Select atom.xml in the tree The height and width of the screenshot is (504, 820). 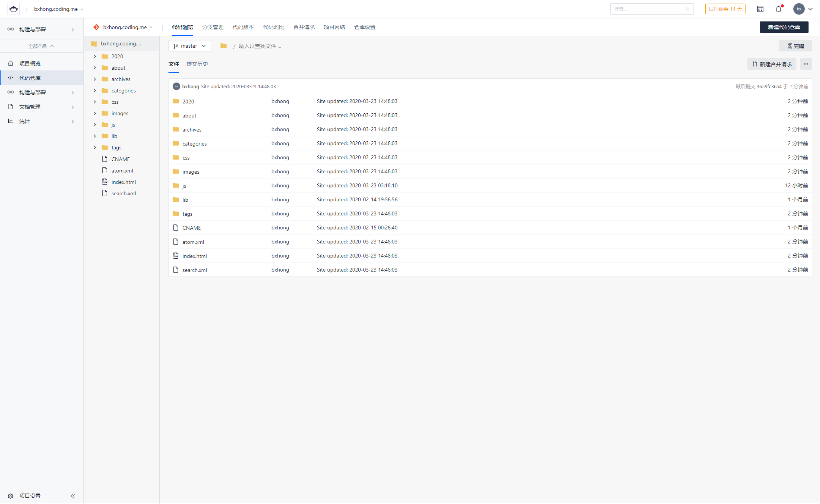(122, 170)
